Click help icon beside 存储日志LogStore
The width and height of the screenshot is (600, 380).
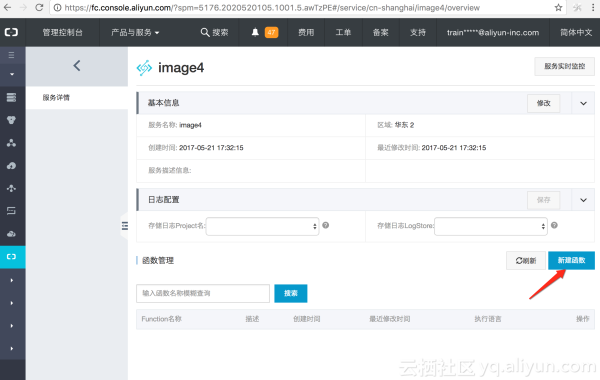coord(554,225)
